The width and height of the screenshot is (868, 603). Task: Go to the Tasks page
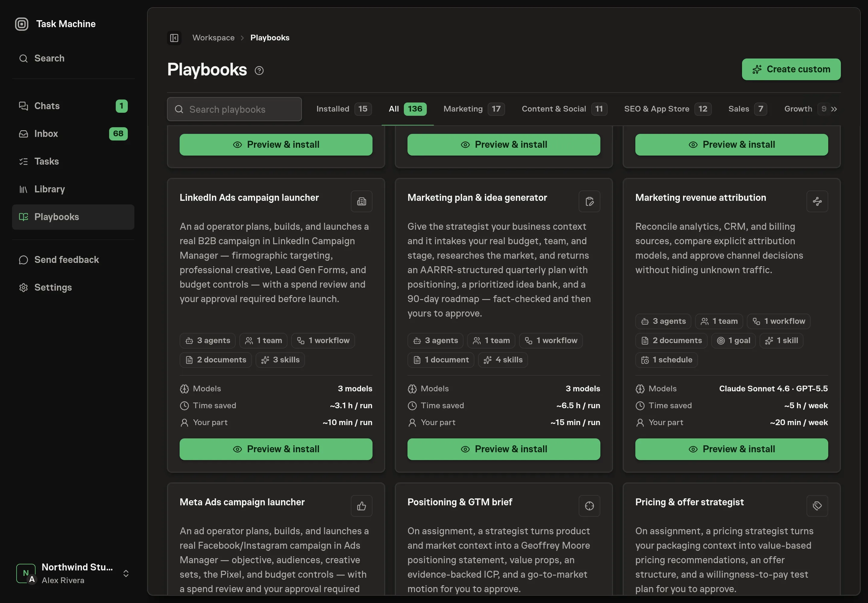(73, 161)
